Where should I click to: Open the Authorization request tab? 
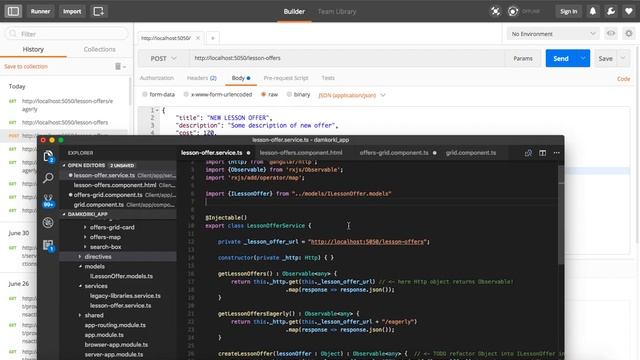point(157,78)
